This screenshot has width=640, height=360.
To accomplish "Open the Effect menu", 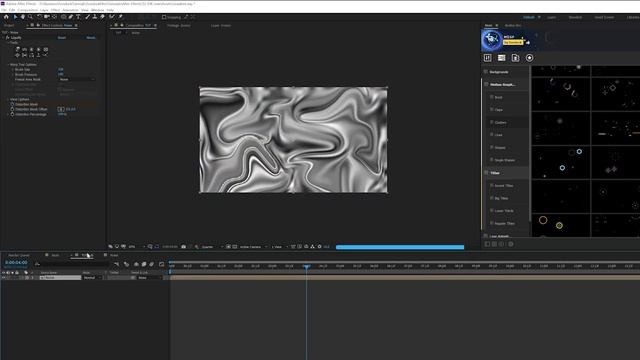I will [x=55, y=10].
